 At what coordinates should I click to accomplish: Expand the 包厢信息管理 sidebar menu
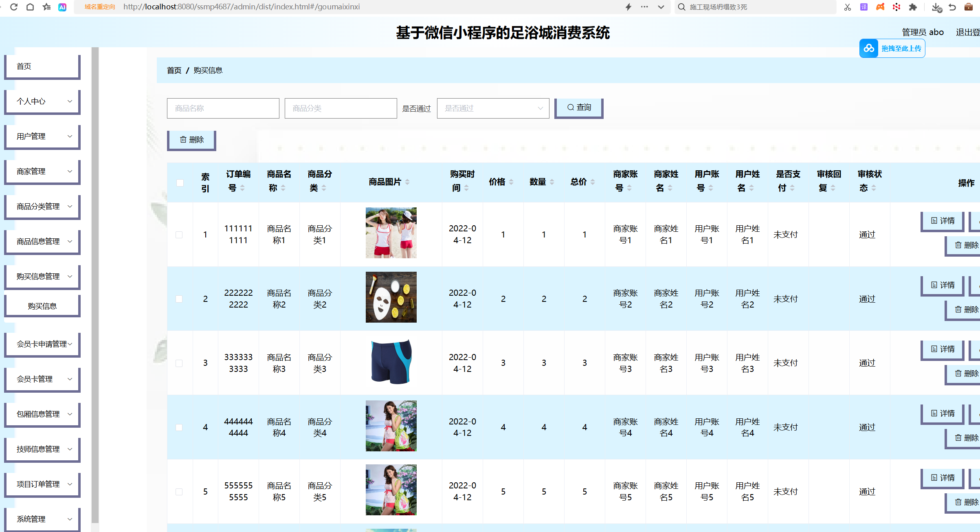pyautogui.click(x=42, y=414)
